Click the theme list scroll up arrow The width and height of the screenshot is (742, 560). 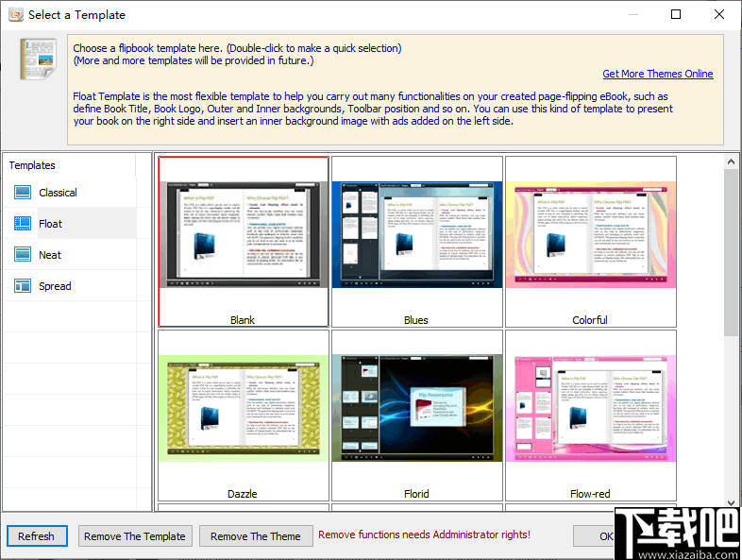[731, 161]
